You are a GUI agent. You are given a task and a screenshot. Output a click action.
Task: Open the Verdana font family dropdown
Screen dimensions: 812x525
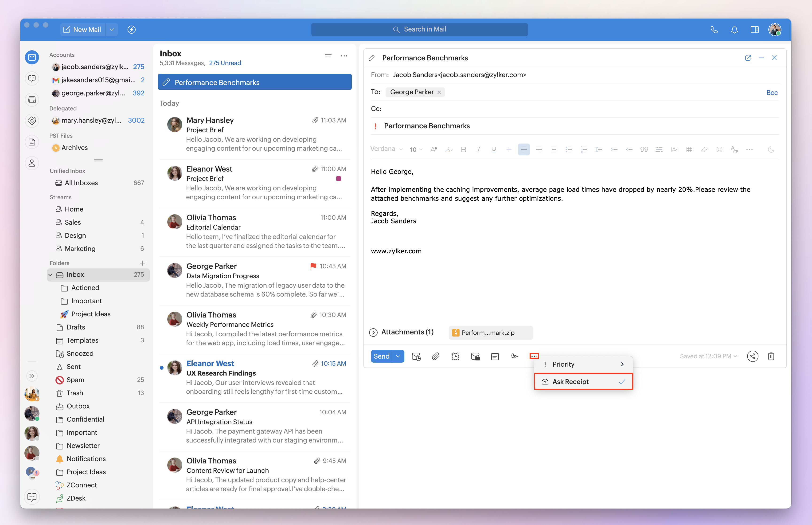(x=386, y=149)
